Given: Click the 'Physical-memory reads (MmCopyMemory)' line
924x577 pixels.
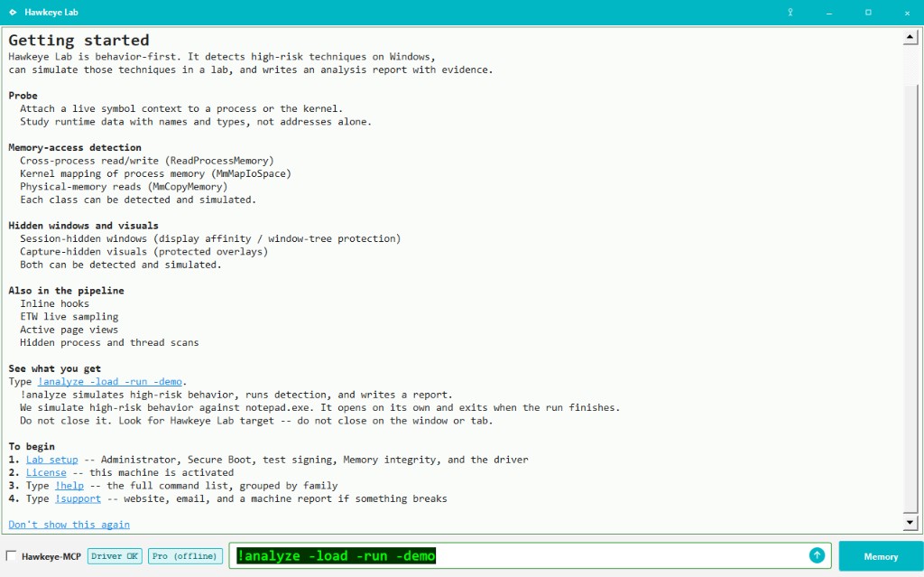Looking at the screenshot, I should coord(124,186).
